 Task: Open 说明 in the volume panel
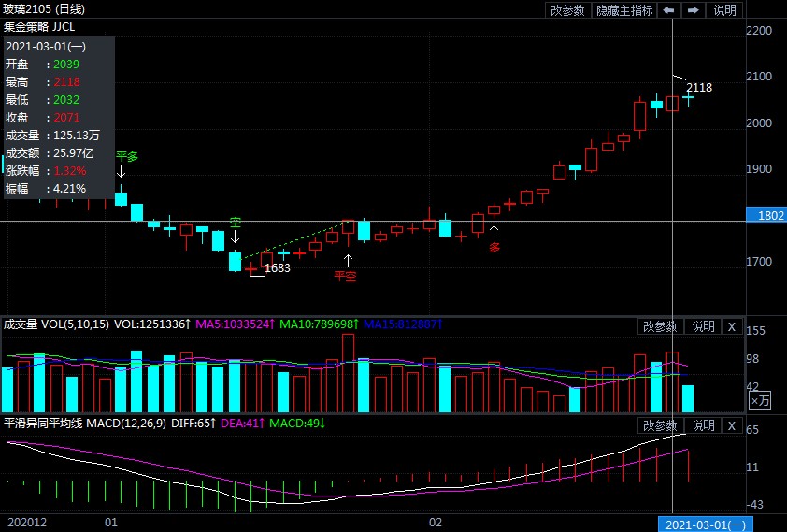[702, 326]
